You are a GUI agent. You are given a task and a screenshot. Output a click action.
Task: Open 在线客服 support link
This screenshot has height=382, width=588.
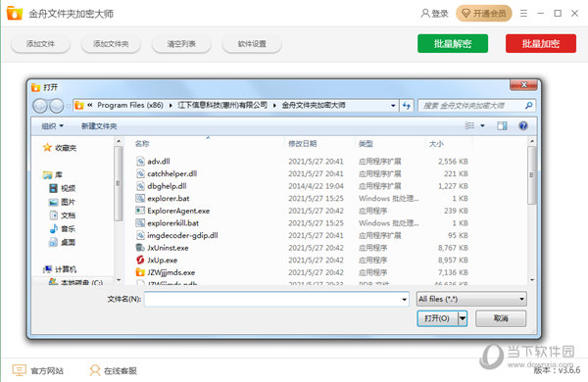[x=114, y=370]
